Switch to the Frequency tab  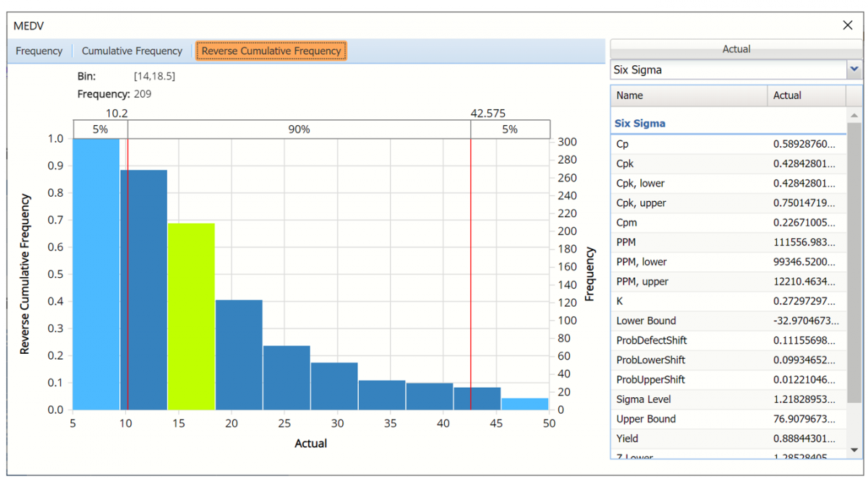pos(39,51)
